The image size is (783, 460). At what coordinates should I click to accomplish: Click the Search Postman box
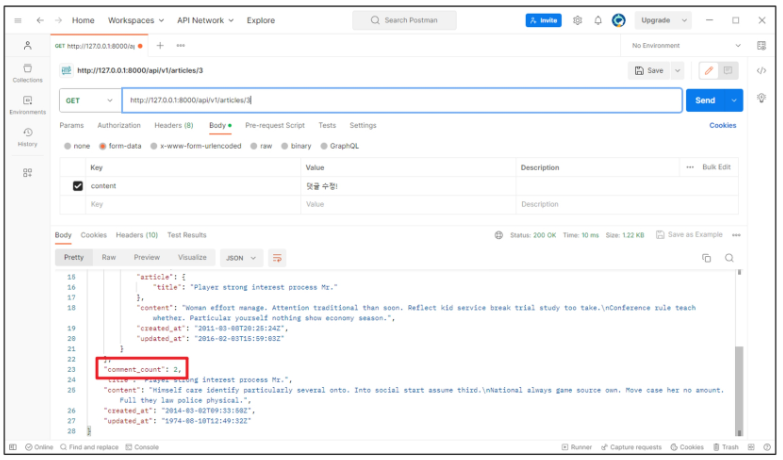click(404, 20)
